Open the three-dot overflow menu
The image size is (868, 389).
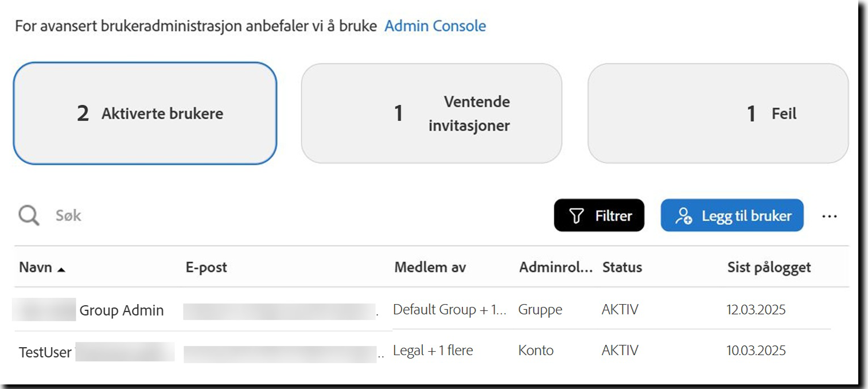click(x=831, y=215)
